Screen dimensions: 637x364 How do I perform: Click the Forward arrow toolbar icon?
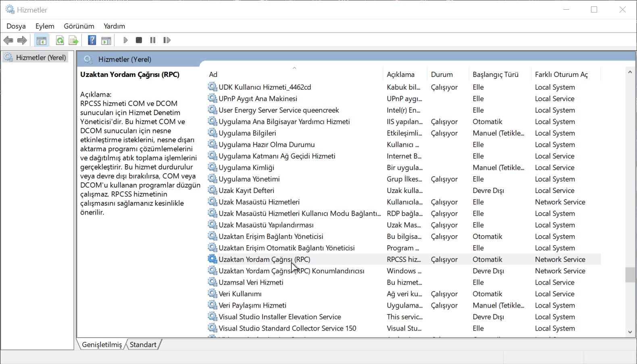tap(22, 40)
